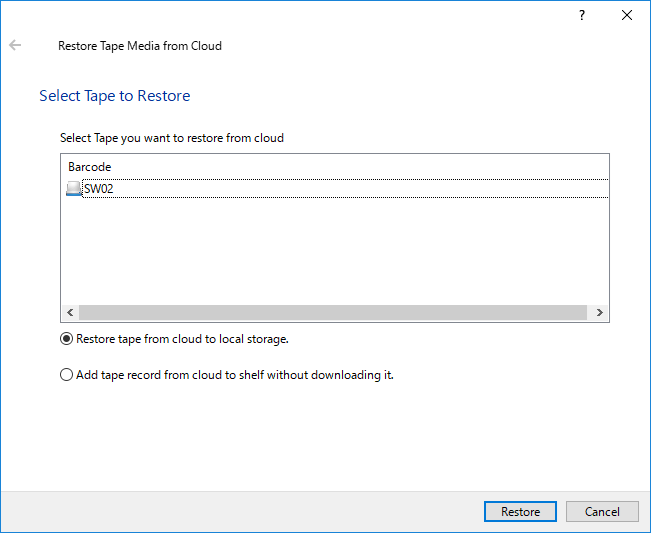Click the 'Restore Tape Media from Cloud' title

tap(140, 46)
